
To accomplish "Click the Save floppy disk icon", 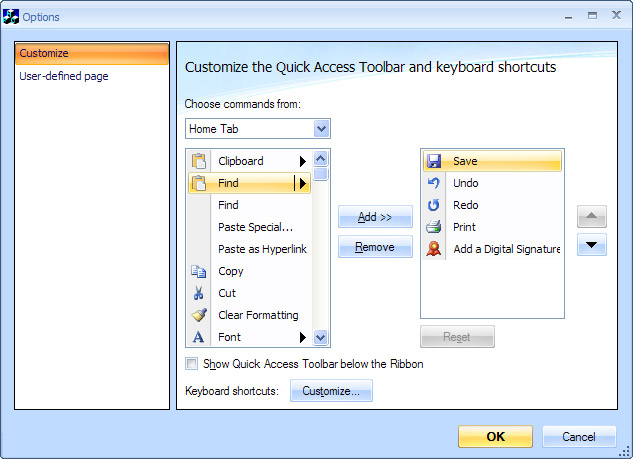I will (434, 161).
